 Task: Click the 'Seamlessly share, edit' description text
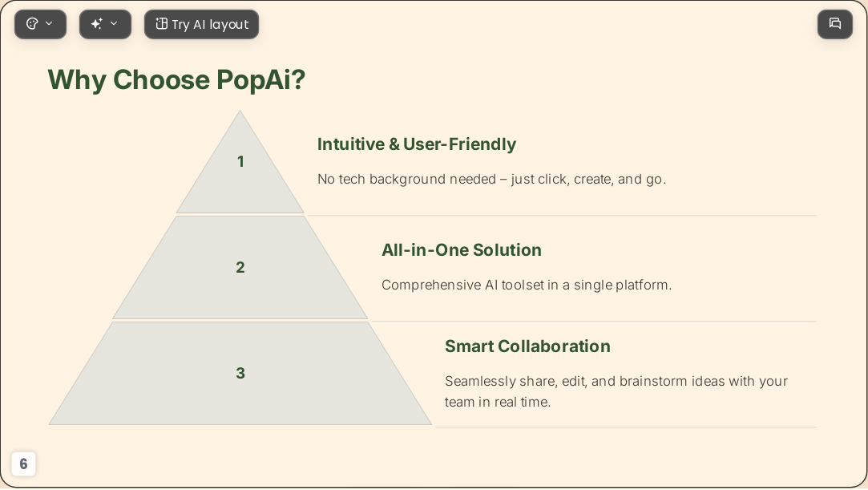(x=616, y=391)
